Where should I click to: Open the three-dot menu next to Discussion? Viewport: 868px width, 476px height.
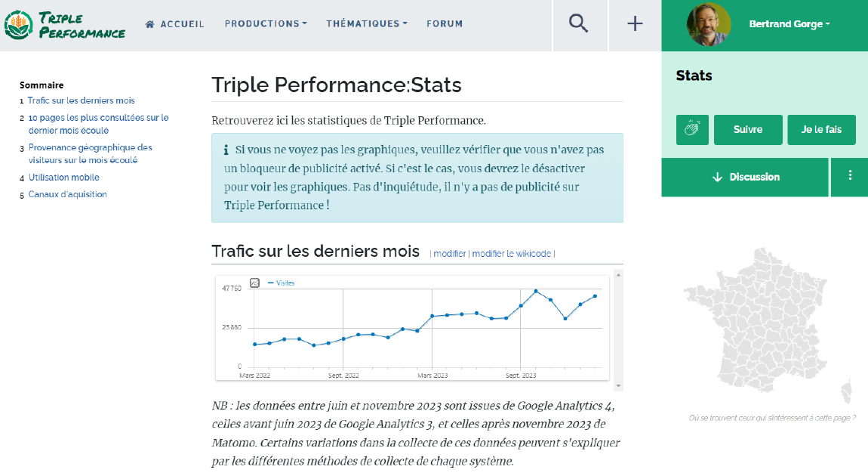tap(849, 177)
